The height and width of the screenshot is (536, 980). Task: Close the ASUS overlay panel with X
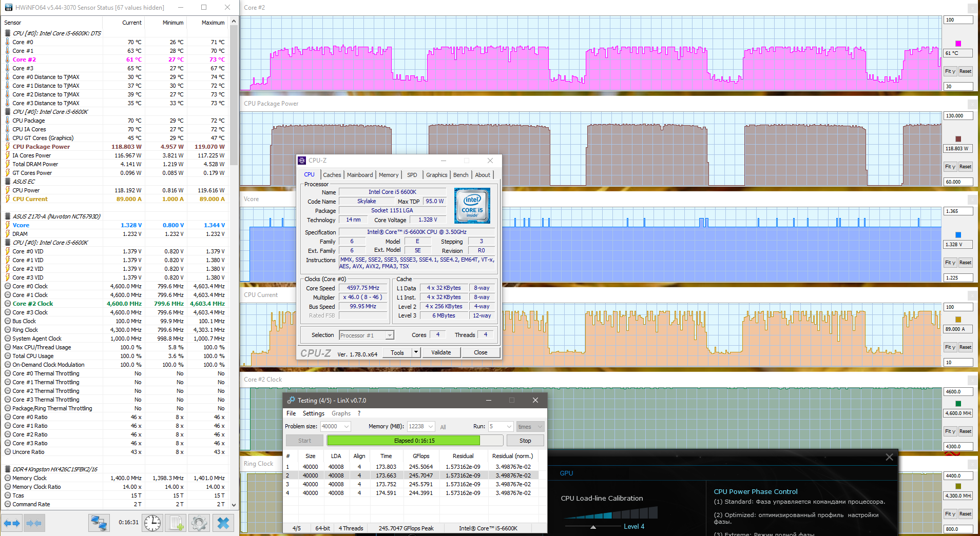(x=889, y=457)
